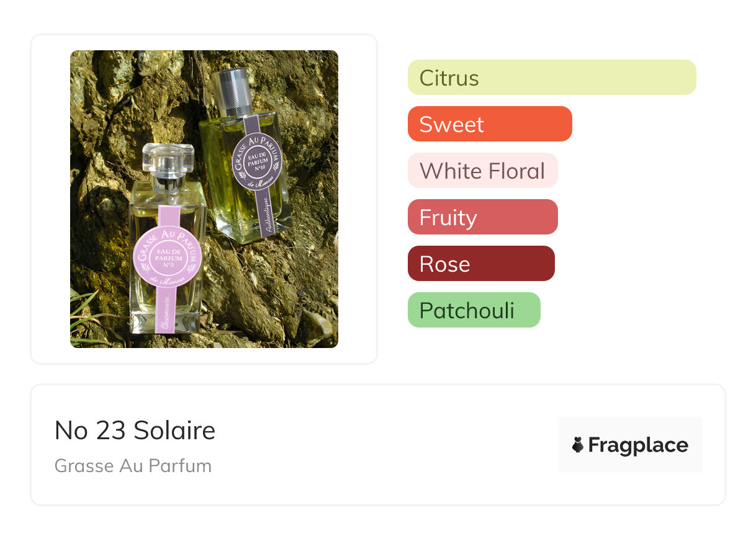Screen dimensions: 756x536
Task: Select the Sweet accord bar
Action: point(489,124)
